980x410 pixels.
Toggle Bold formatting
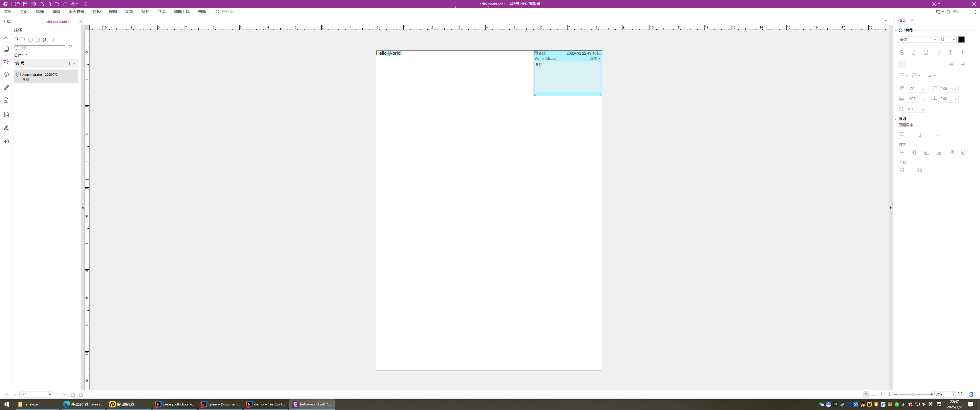(x=902, y=52)
